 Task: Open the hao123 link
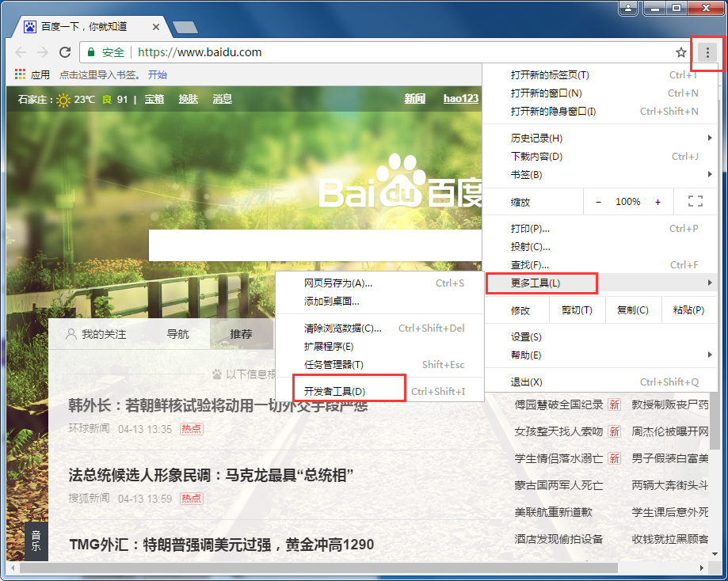(x=460, y=99)
